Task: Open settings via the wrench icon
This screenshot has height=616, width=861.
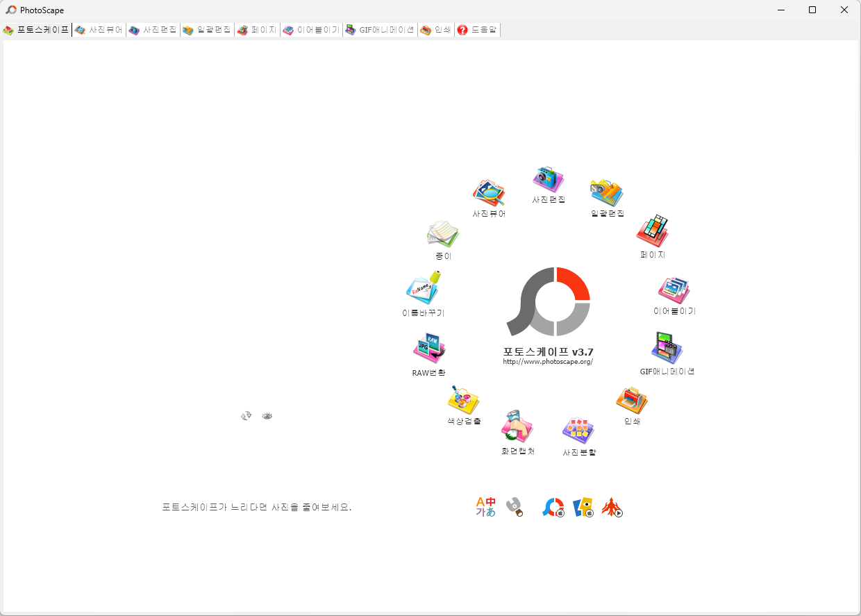Action: coord(514,507)
